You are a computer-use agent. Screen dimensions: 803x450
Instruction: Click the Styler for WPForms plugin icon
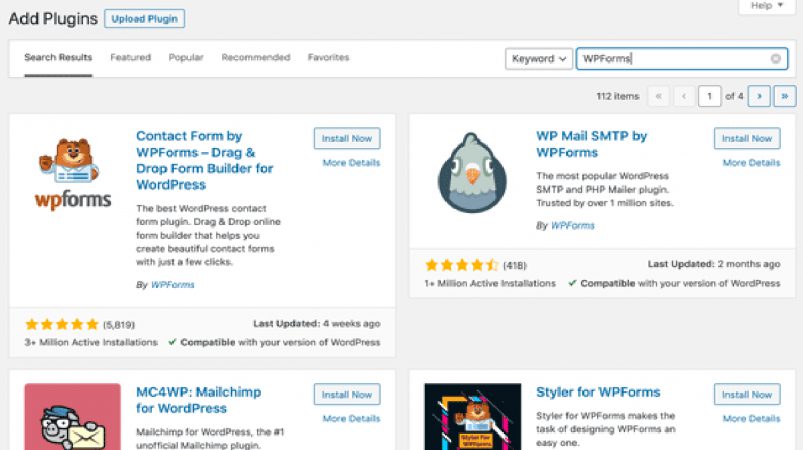pos(473,417)
